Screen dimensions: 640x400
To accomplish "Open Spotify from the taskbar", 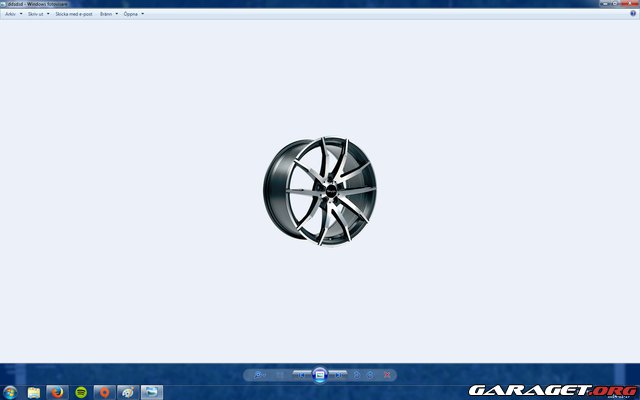I will coord(81,392).
